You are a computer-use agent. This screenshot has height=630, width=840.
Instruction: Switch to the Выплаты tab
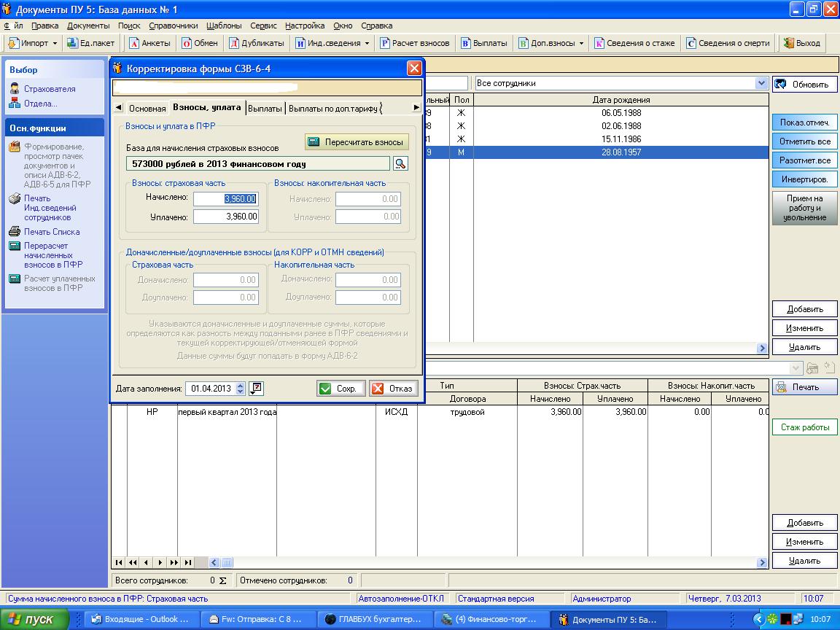point(265,109)
